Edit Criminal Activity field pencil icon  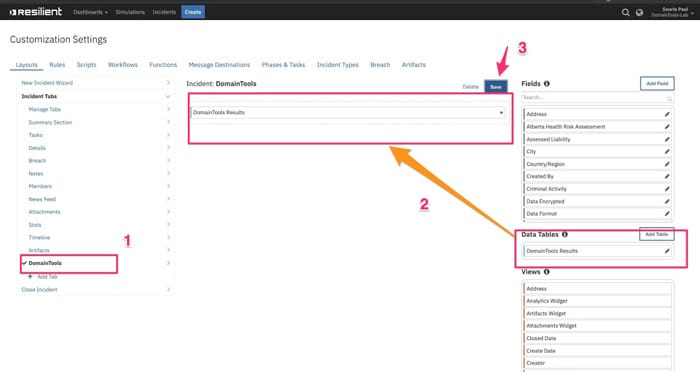click(x=667, y=189)
